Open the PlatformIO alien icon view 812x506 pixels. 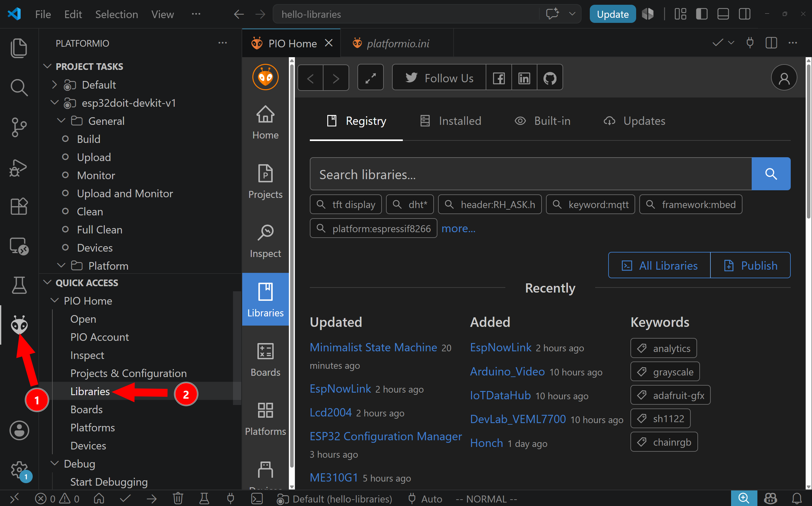pyautogui.click(x=19, y=325)
